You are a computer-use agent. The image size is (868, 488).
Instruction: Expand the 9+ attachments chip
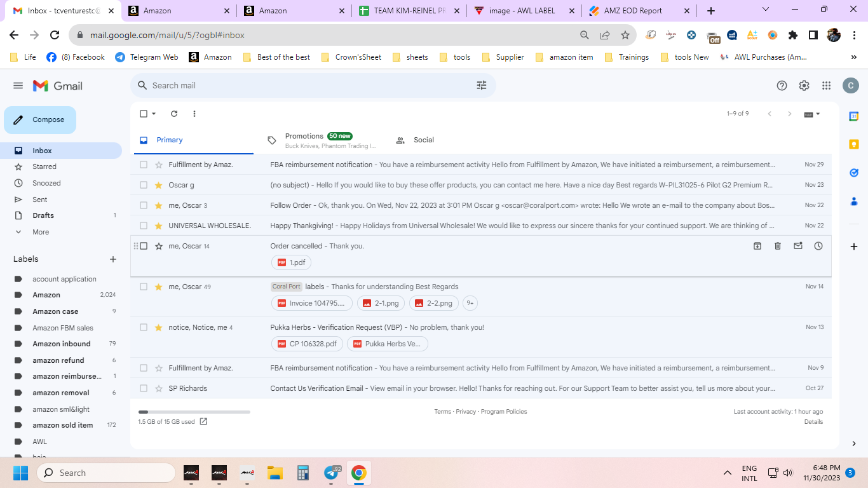coord(470,303)
